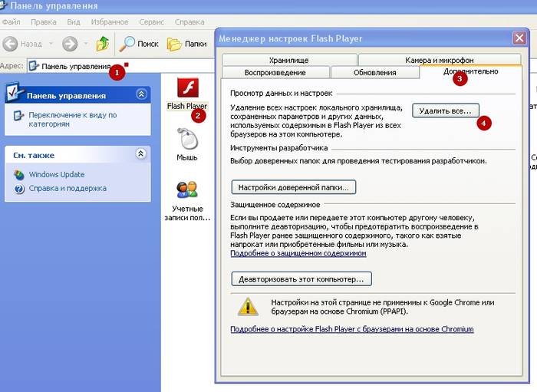Open the Windows Update link
The height and width of the screenshot is (392, 537).
point(56,175)
